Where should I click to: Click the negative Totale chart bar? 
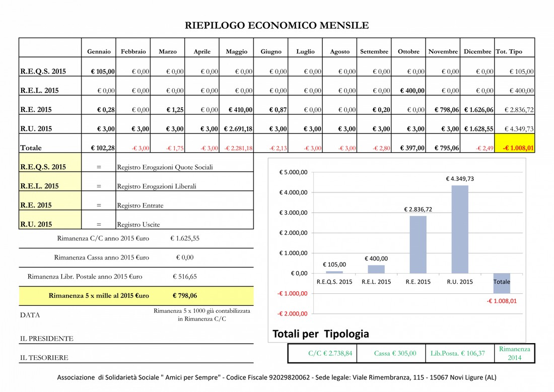pyautogui.click(x=502, y=284)
